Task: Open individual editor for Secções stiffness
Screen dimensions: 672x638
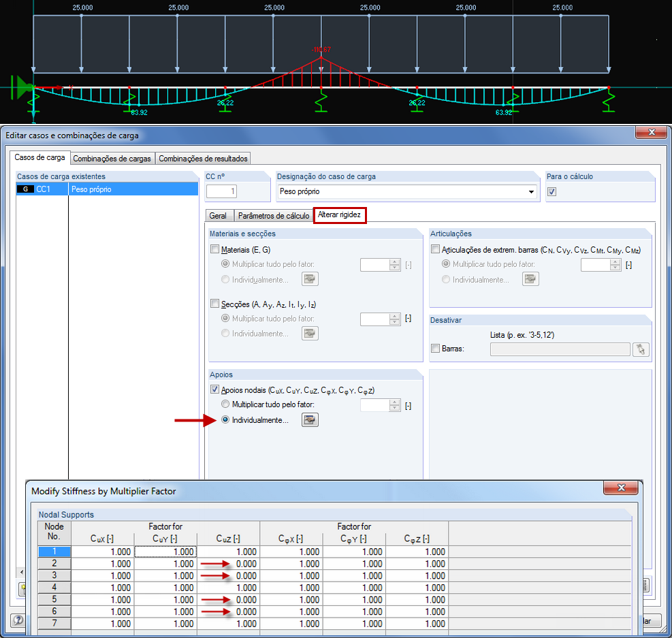Action: [310, 333]
